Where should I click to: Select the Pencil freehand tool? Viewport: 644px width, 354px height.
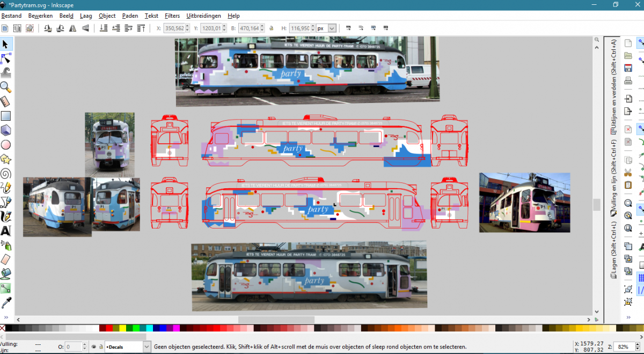(6, 188)
